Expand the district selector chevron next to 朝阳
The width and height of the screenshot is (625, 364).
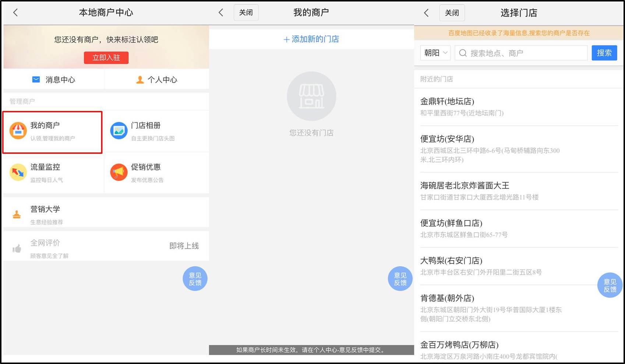click(445, 53)
